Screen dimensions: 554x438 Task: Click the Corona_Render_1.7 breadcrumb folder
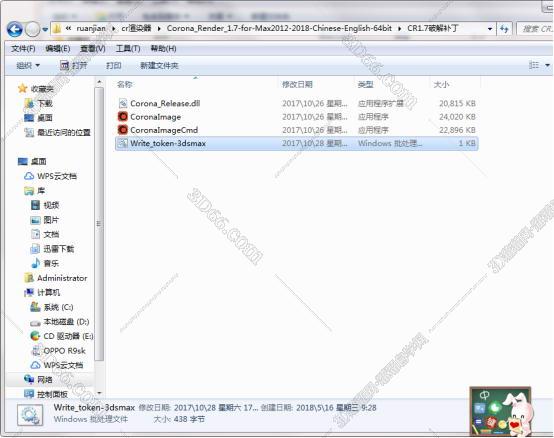tap(279, 28)
